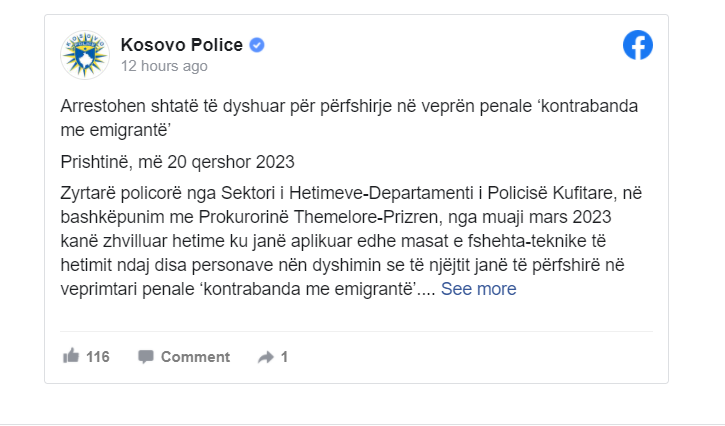Click the thumbs-up like icon
725x426 pixels.
pos(71,356)
